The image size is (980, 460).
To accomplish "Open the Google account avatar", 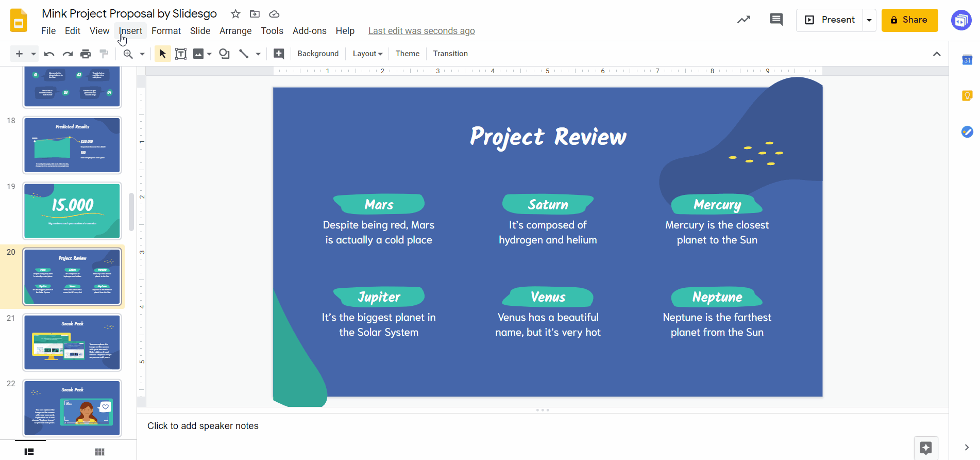I will pos(961,20).
